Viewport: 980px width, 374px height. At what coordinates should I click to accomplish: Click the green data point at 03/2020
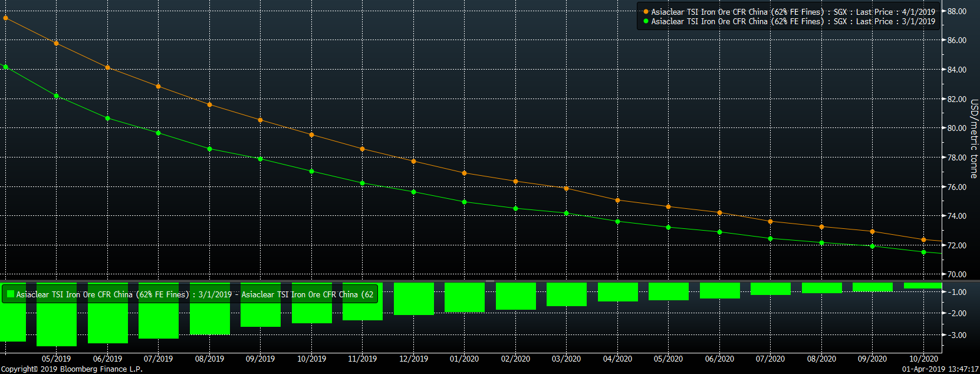[566, 213]
